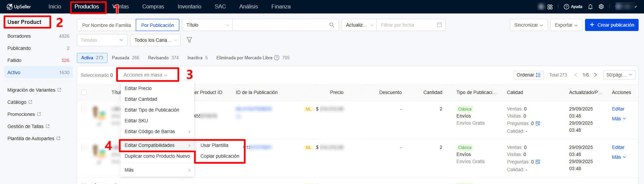644x184 pixels.
Task: Toggle the first product row checkbox
Action: (84, 109)
